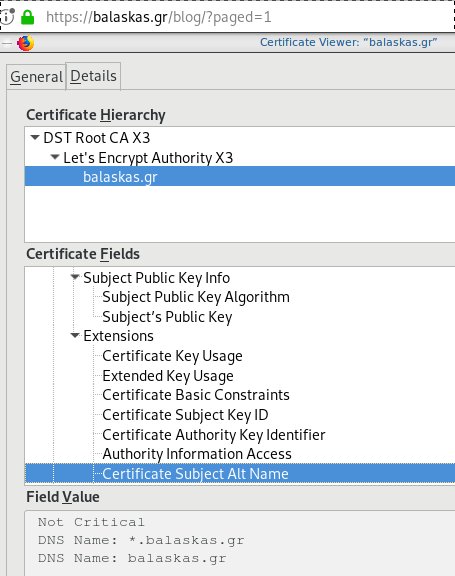Viewport: 455px width, 576px height.
Task: Select Subject's Public Key field
Action: coord(167,317)
